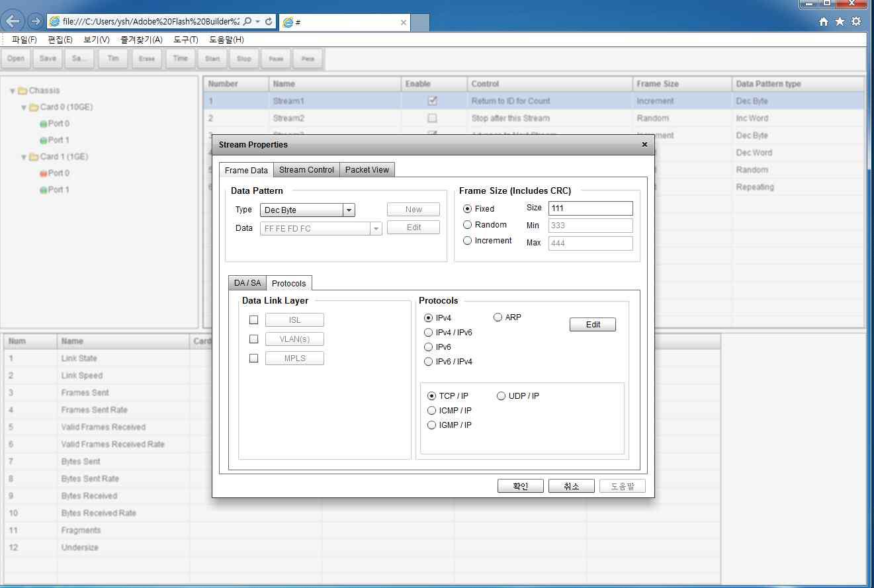This screenshot has width=874, height=588.
Task: Open the Data pattern value dropdown
Action: pos(376,229)
